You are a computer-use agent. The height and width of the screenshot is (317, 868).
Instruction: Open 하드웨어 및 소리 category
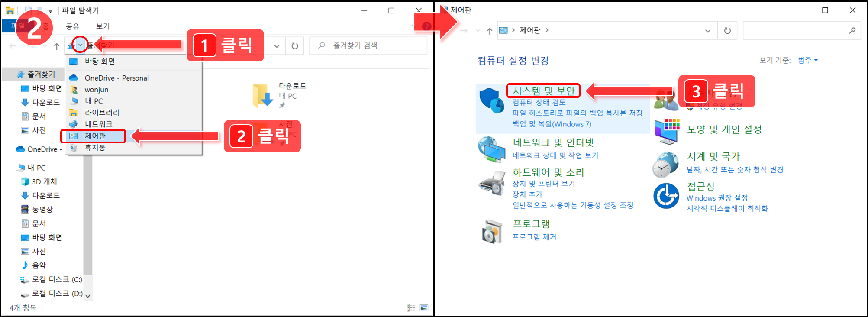[549, 172]
